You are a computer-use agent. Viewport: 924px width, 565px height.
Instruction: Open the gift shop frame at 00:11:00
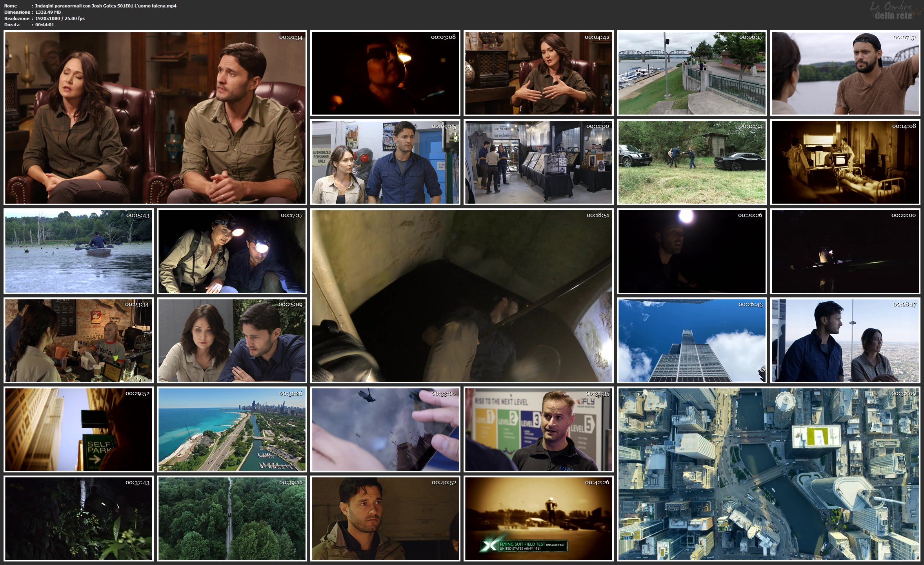tap(538, 162)
